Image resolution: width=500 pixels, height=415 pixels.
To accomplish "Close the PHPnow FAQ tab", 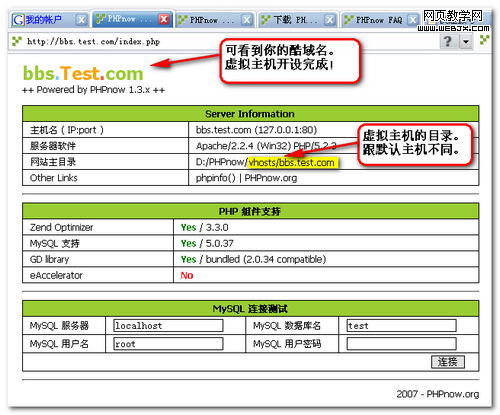I will (x=413, y=20).
